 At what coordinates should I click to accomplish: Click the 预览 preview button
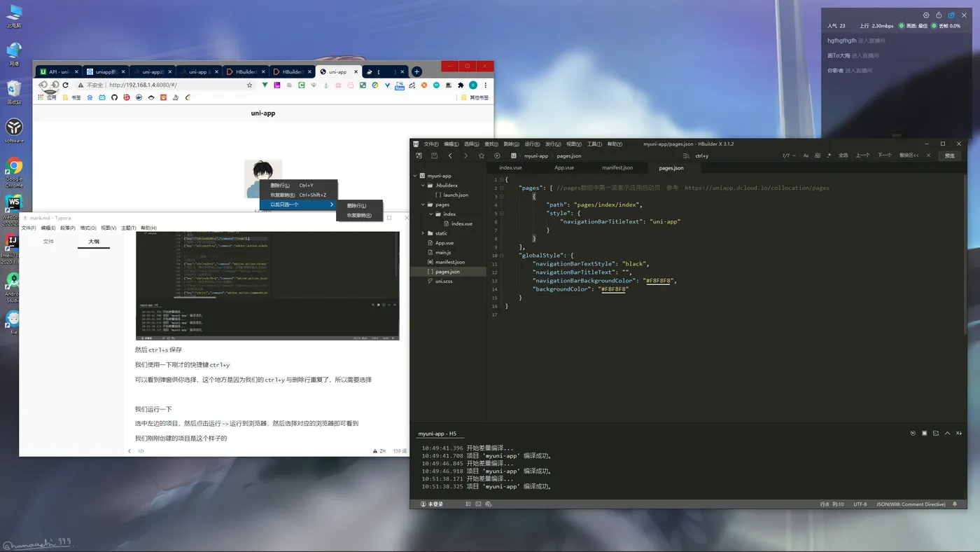point(949,156)
